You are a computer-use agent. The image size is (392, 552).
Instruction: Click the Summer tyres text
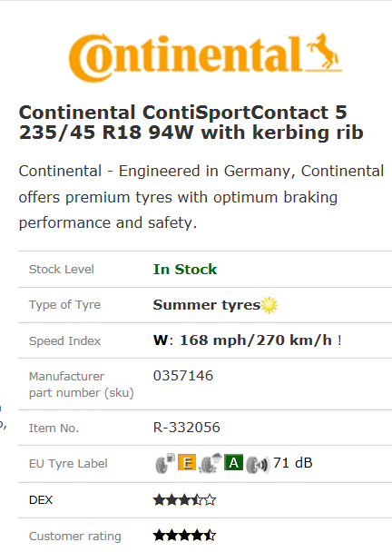(207, 305)
